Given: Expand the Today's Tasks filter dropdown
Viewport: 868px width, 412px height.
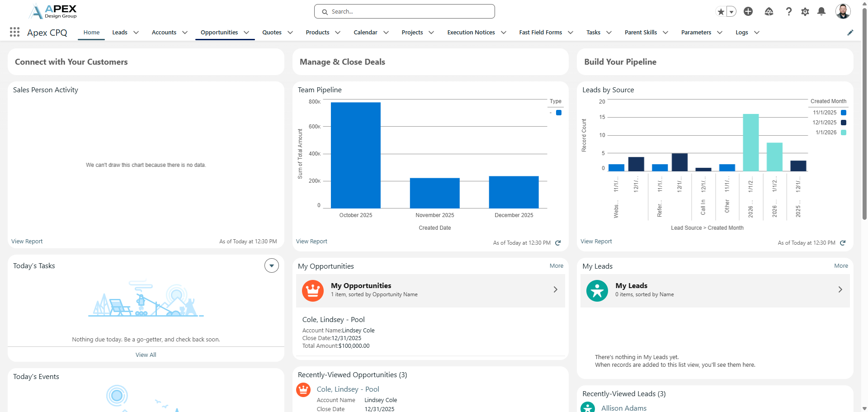Looking at the screenshot, I should (272, 266).
